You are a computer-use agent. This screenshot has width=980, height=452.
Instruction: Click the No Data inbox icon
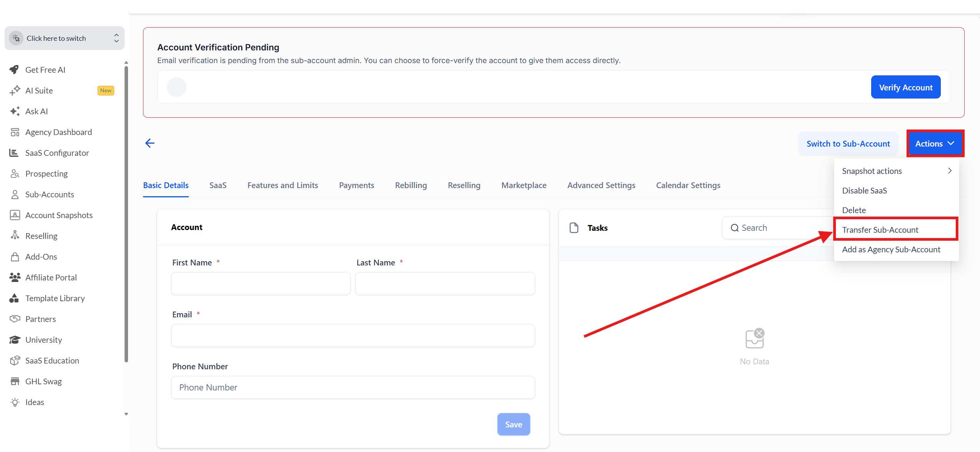pos(754,339)
